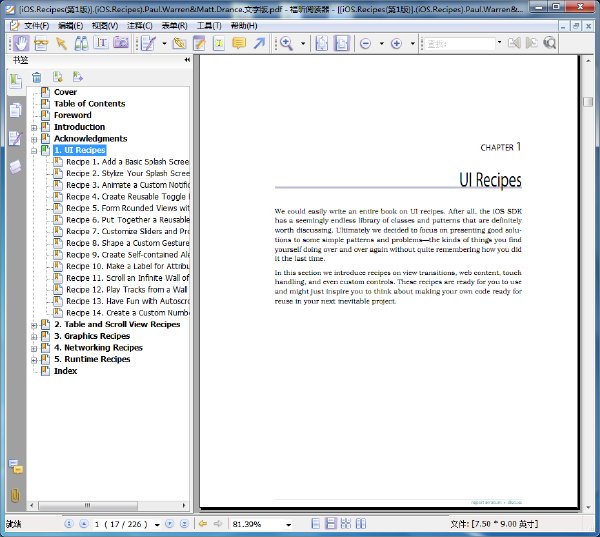The height and width of the screenshot is (537, 600).
Task: Activate the Select Text tool
Action: point(101,43)
